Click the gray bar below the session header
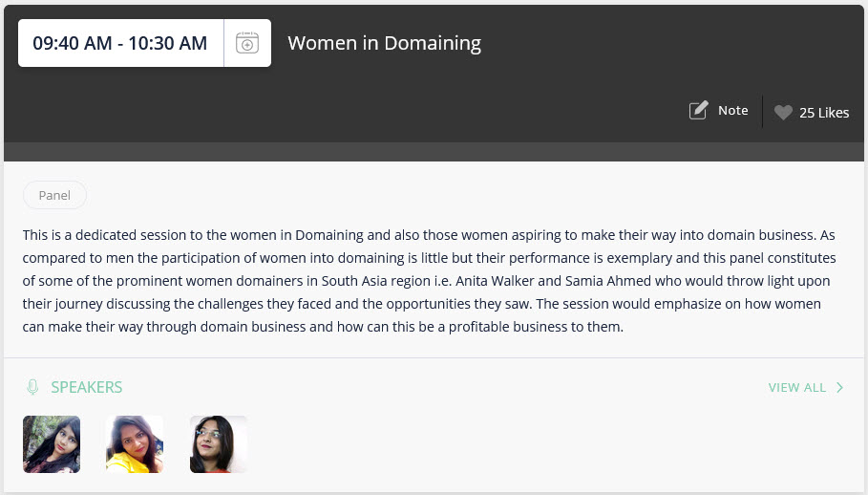 [434, 152]
